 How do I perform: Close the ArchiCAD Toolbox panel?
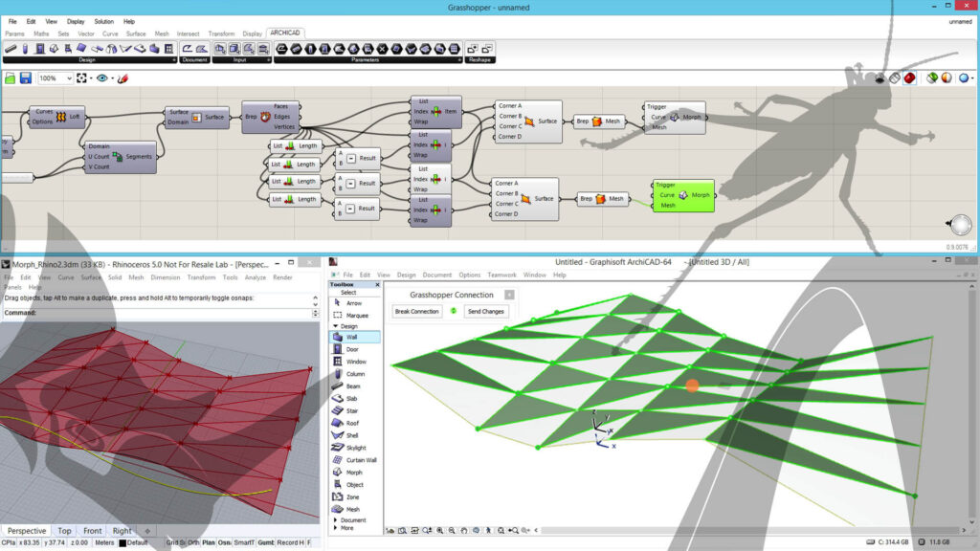tap(377, 285)
